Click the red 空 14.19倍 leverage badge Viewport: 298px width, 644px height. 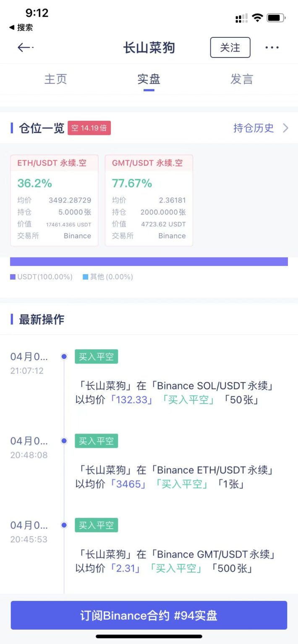click(x=89, y=128)
